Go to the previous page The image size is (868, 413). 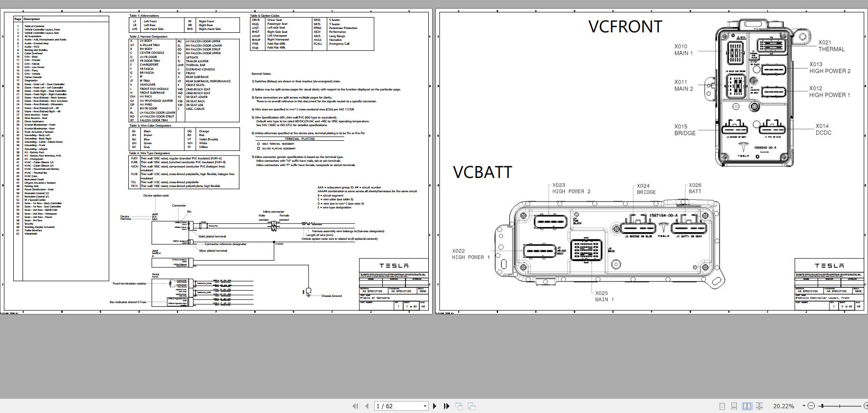[x=366, y=406]
